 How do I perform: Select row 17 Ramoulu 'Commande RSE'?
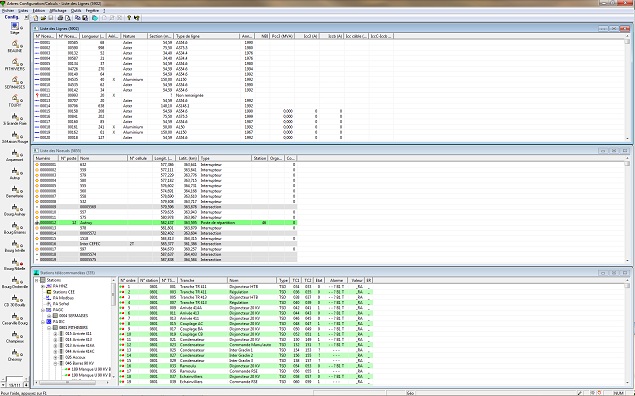pos(246,371)
